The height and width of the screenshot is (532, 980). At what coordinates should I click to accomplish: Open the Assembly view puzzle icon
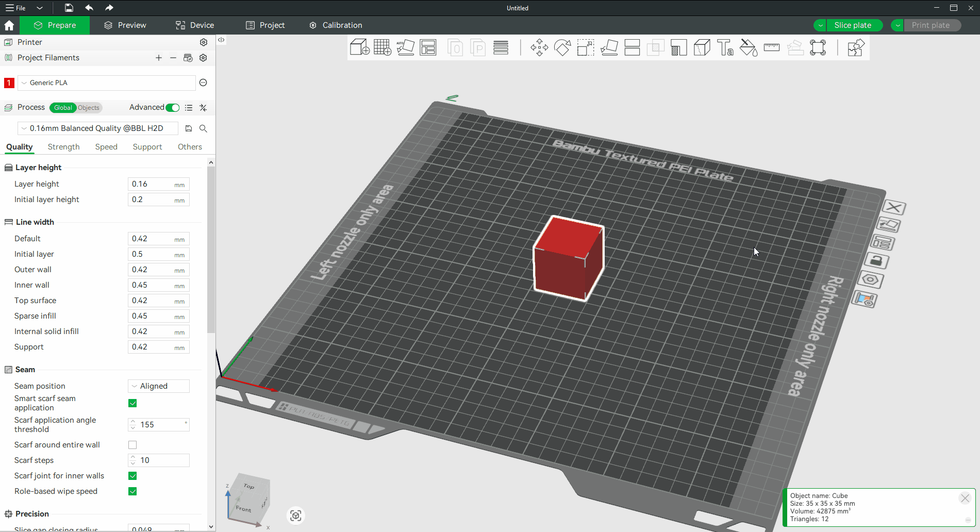point(855,47)
